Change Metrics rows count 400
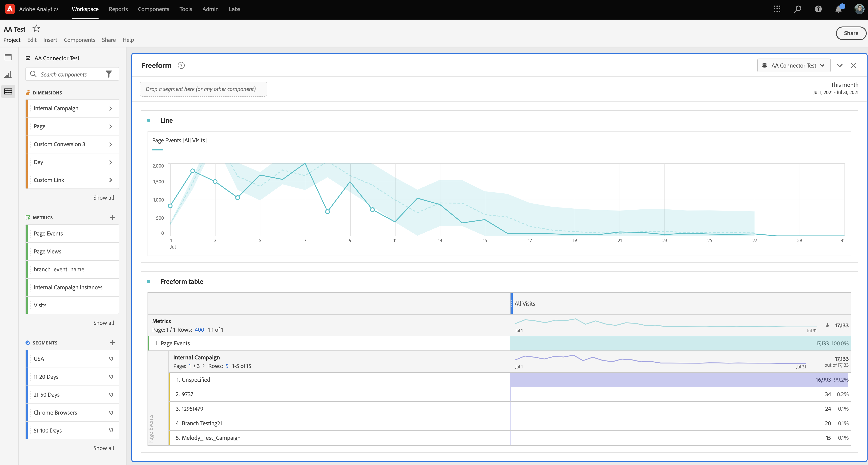This screenshot has height=465, width=868. pyautogui.click(x=199, y=330)
